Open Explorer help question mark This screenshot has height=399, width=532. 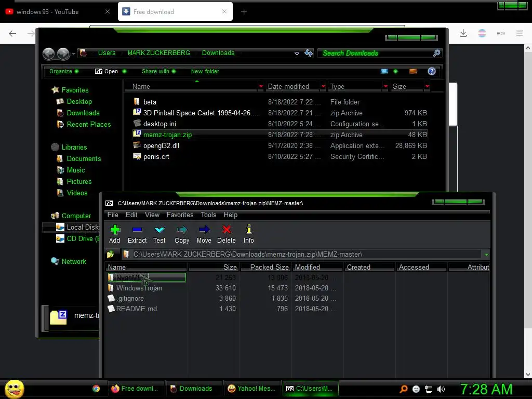pos(432,71)
